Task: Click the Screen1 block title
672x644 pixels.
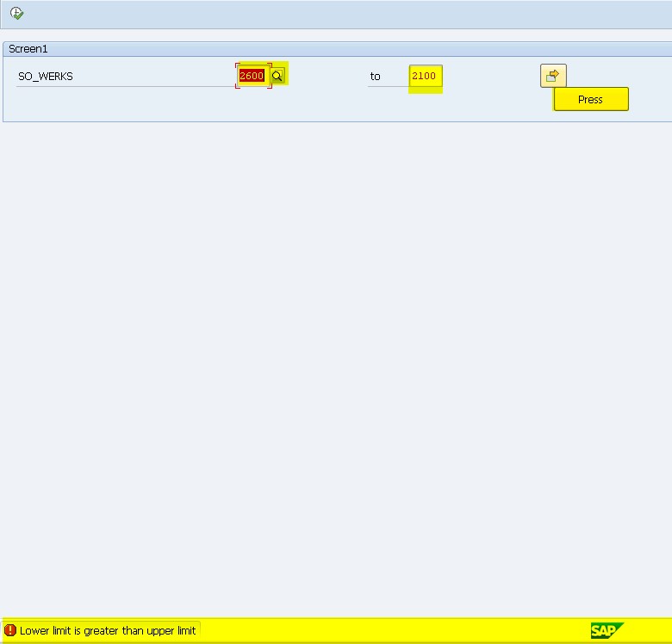Action: [28, 49]
